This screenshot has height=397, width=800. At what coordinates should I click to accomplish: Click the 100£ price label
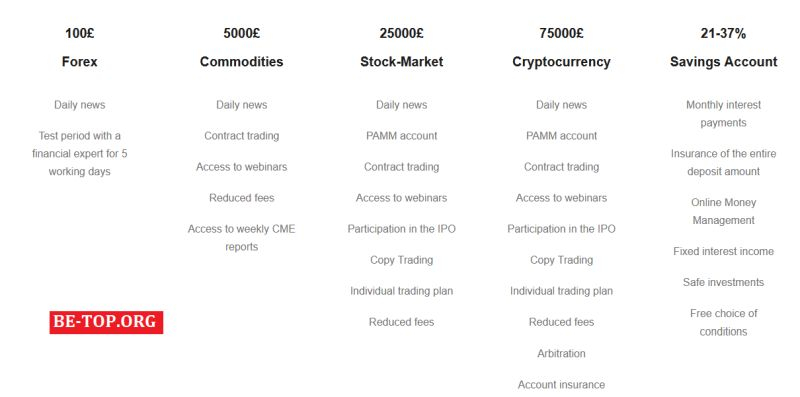pos(80,34)
